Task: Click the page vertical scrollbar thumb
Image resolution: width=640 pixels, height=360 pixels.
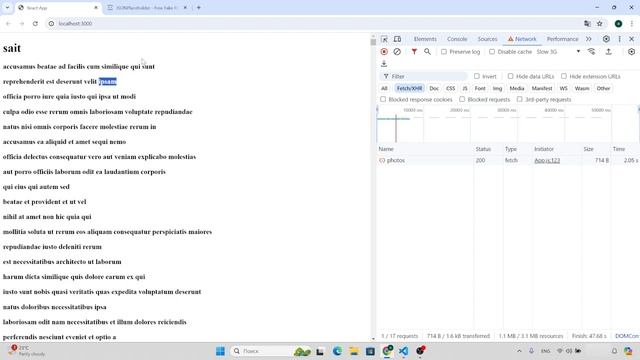Action: point(373,42)
